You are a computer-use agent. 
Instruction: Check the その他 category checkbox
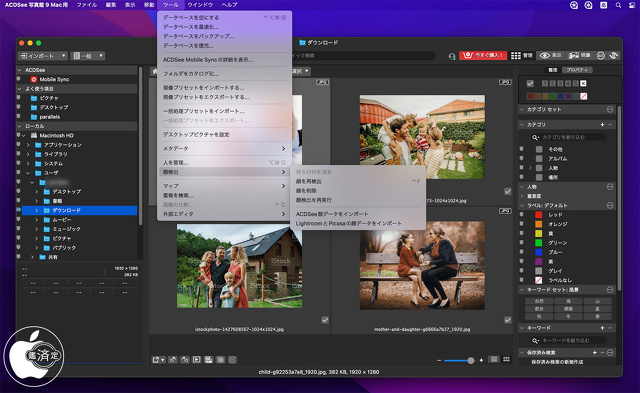(x=539, y=149)
